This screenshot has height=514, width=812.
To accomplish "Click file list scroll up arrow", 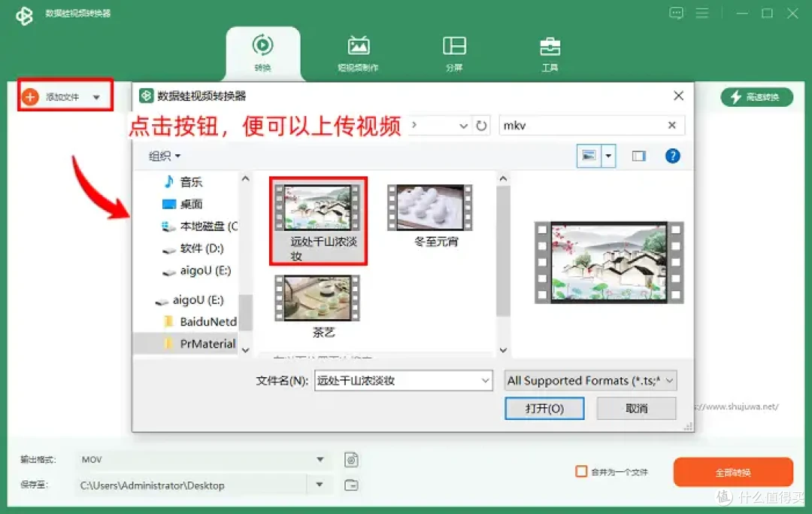I will [503, 179].
